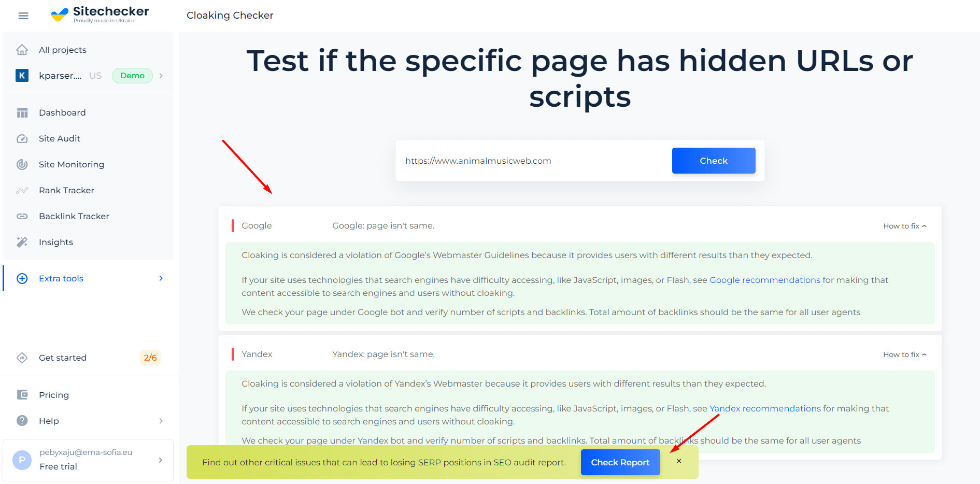The width and height of the screenshot is (980, 484).
Task: Click the Free trial label
Action: (x=58, y=466)
